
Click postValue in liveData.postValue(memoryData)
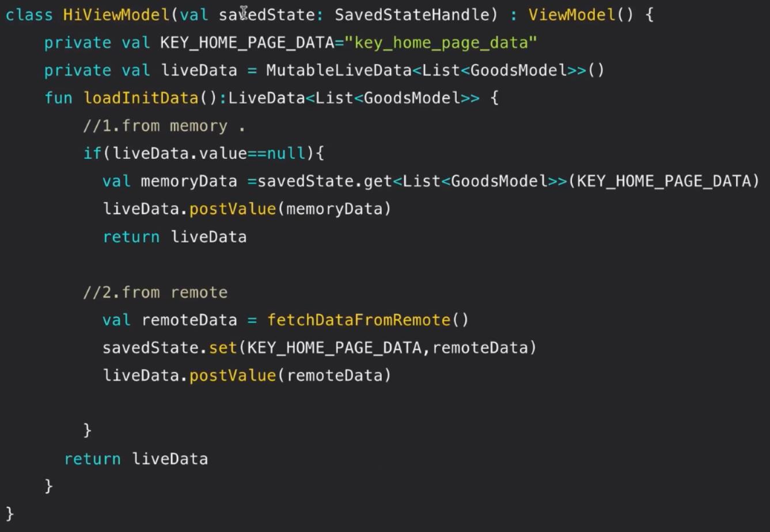click(233, 208)
